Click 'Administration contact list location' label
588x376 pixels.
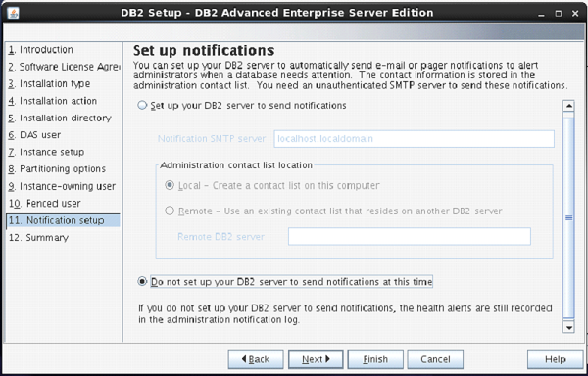tap(236, 165)
